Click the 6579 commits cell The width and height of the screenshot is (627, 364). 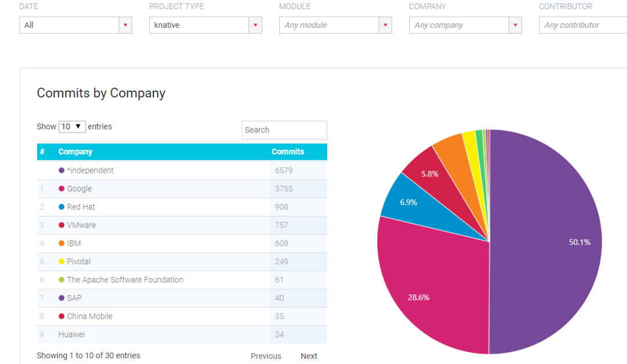(298, 171)
